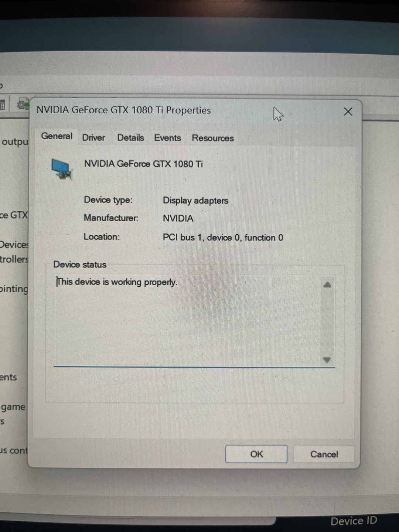This screenshot has width=399, height=532.
Task: Click the dialog title 'NVIDIA GeForce GTX 1080 Ti Properties'
Action: click(x=123, y=110)
